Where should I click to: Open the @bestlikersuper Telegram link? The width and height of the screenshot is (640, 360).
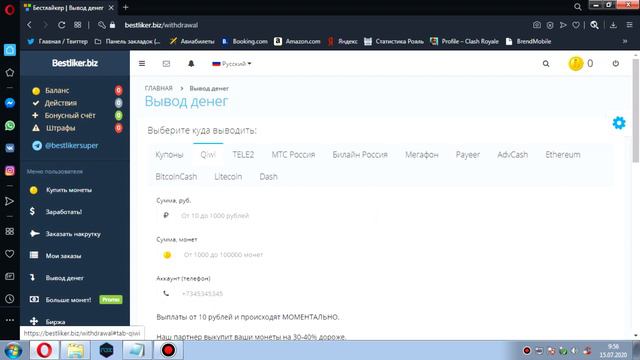(71, 146)
